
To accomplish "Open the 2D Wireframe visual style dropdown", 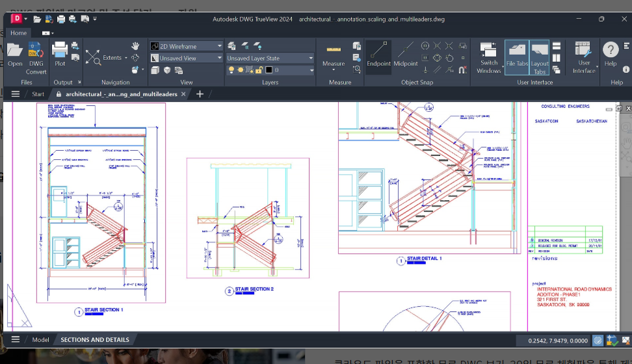I will click(x=186, y=46).
